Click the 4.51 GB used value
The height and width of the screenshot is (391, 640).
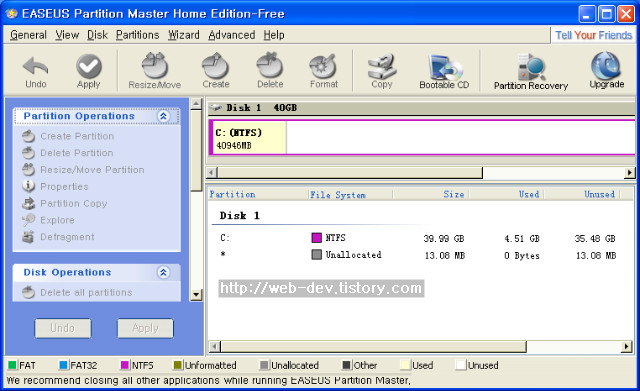[522, 238]
